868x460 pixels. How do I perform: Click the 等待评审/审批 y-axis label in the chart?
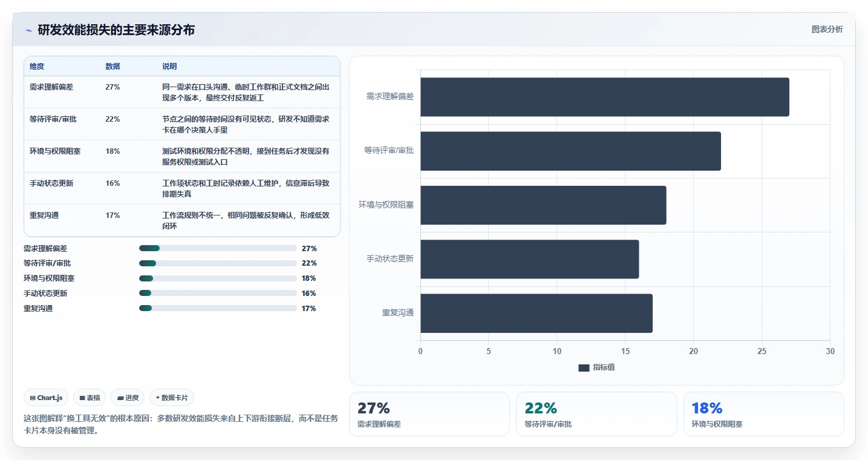click(389, 151)
